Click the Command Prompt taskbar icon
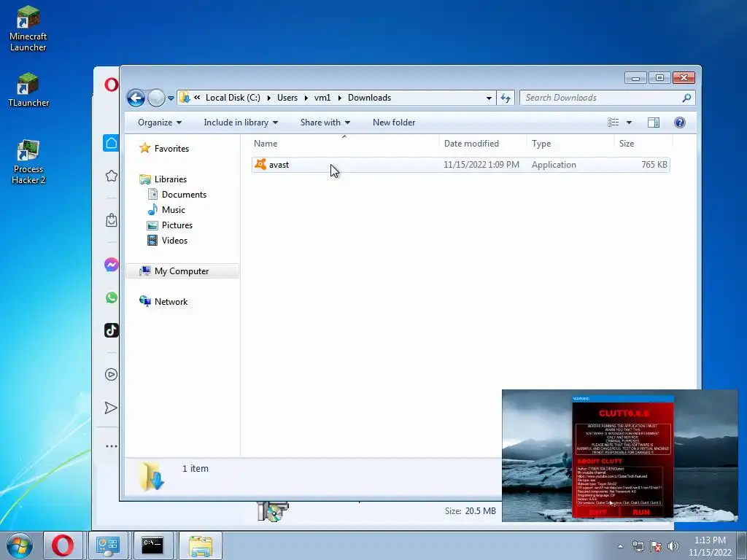The image size is (747, 560). point(152,545)
